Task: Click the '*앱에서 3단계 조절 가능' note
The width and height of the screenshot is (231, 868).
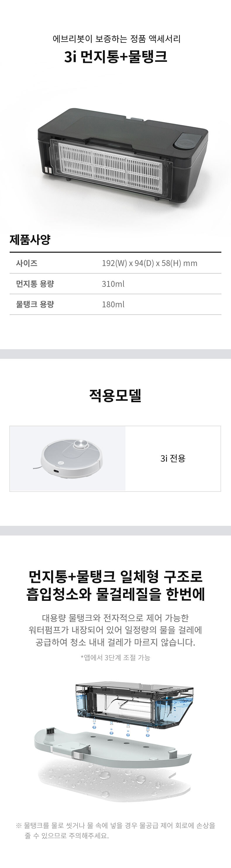Action: coord(115,657)
